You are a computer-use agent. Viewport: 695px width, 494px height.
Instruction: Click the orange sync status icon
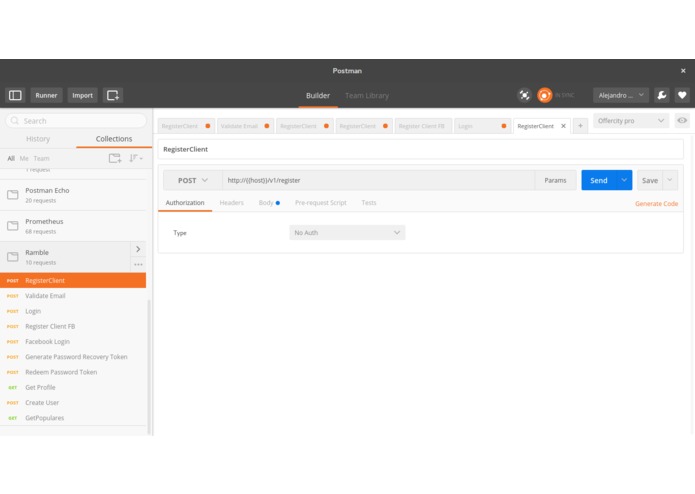click(545, 95)
